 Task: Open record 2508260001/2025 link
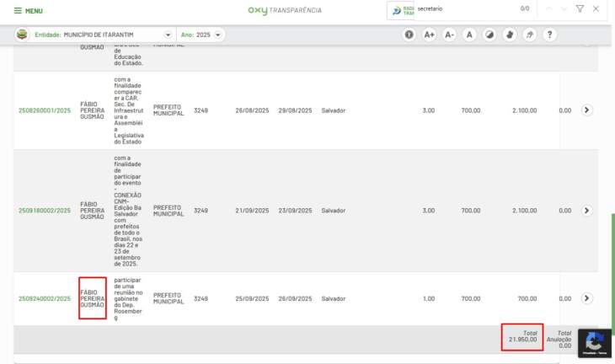45,110
